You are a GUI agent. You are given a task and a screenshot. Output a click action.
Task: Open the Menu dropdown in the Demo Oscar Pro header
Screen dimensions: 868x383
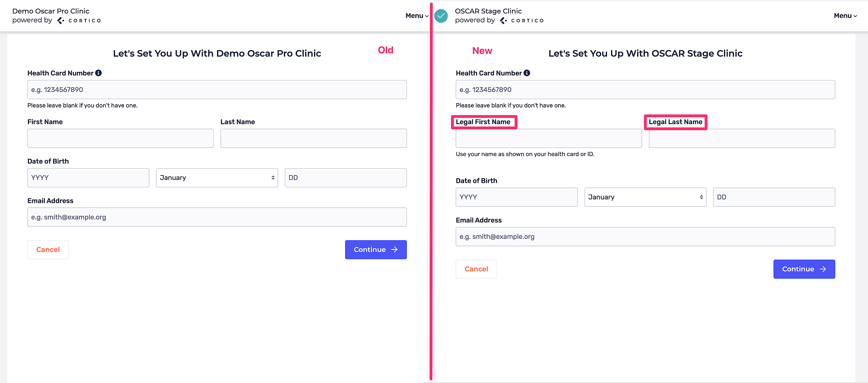[417, 16]
